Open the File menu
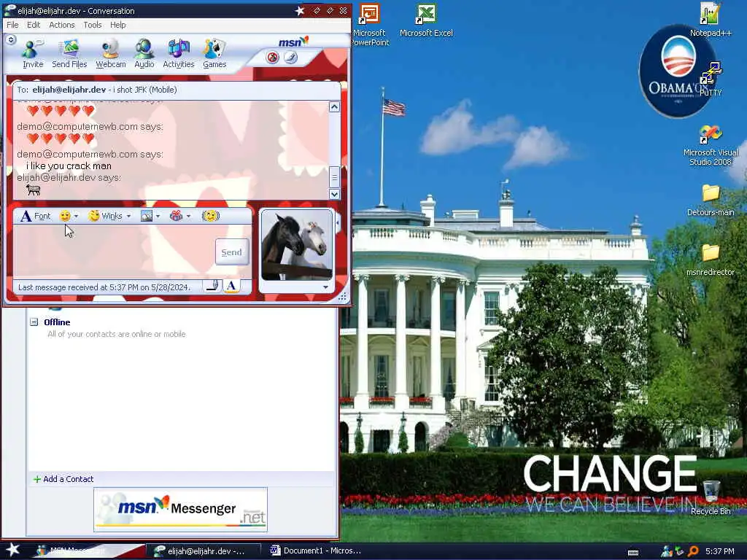This screenshot has height=560, width=747. pyautogui.click(x=12, y=25)
